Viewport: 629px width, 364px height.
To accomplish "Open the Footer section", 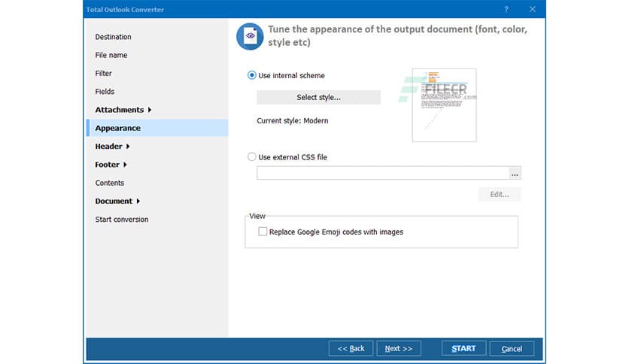I will (107, 165).
